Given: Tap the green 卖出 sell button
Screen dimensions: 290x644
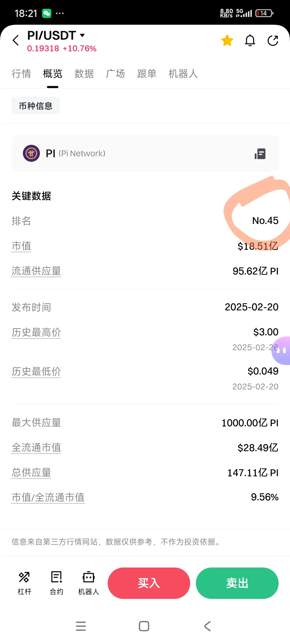Looking at the screenshot, I should click(237, 583).
